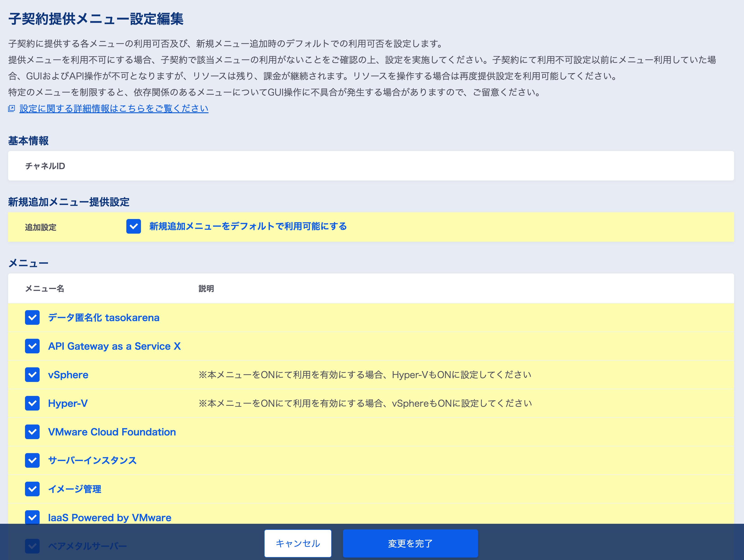Uncheck the vSphere menu checkbox
744x560 pixels.
coord(32,375)
